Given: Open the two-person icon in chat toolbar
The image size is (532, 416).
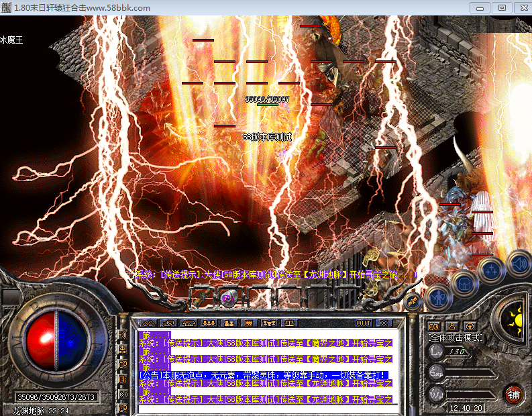Looking at the screenshot, I should click(229, 323).
